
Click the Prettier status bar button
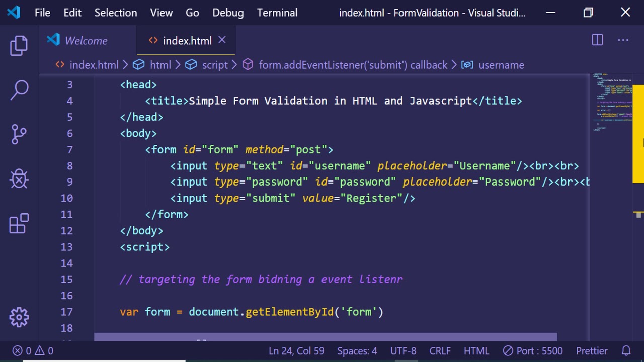(x=592, y=351)
